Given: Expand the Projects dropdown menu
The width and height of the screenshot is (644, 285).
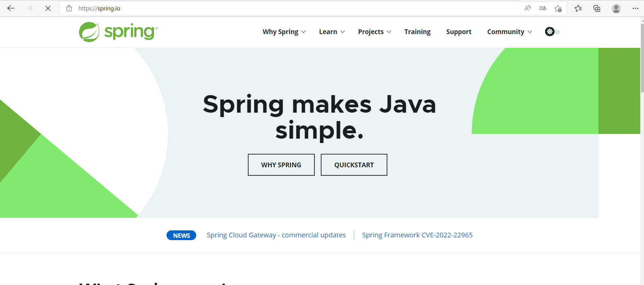Looking at the screenshot, I should point(375,32).
